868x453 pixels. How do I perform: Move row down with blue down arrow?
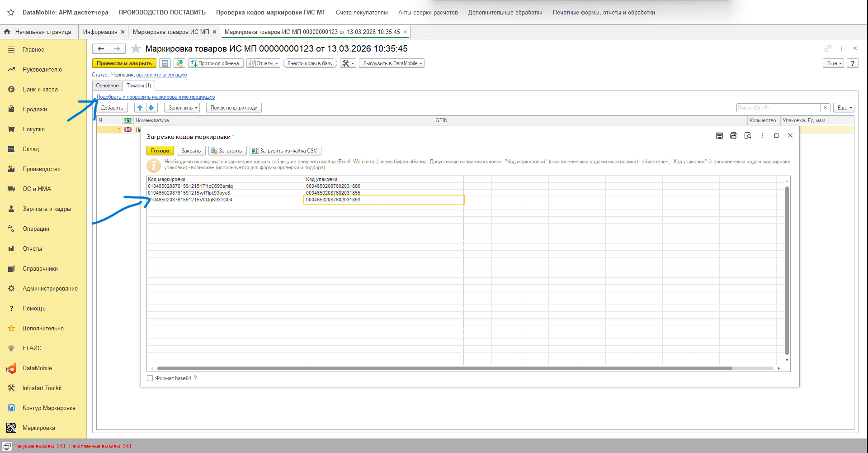(x=151, y=108)
